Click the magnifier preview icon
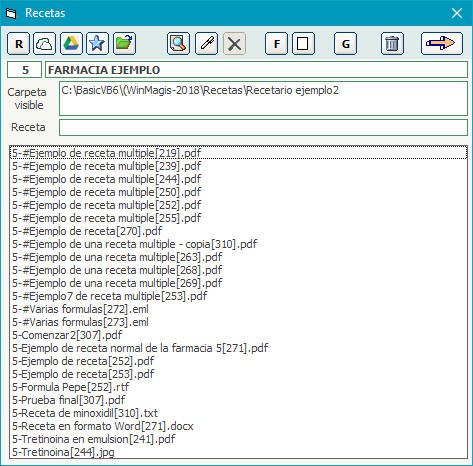Image resolution: width=473 pixels, height=466 pixels. pyautogui.click(x=178, y=44)
